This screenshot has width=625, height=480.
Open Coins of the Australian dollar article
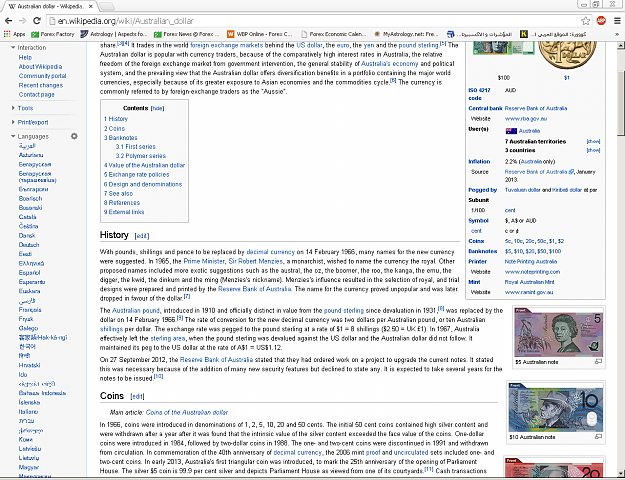(187, 412)
